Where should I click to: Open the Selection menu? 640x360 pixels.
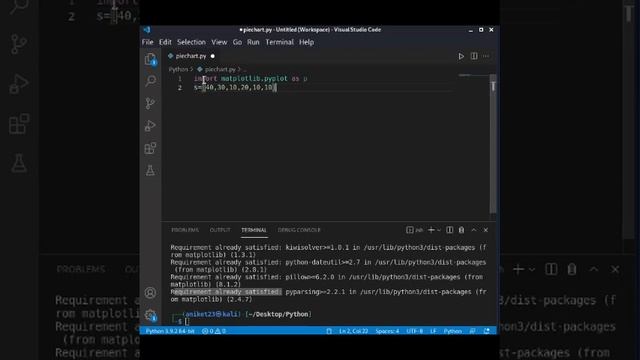[191, 42]
